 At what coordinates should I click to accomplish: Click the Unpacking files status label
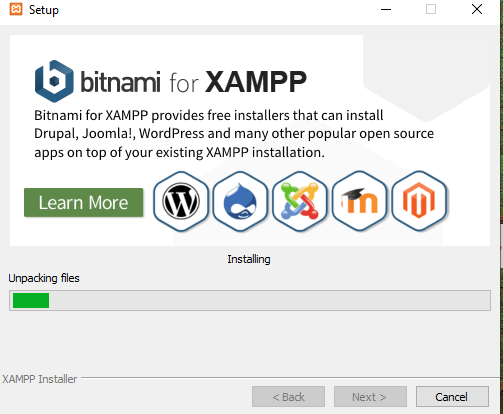[44, 278]
